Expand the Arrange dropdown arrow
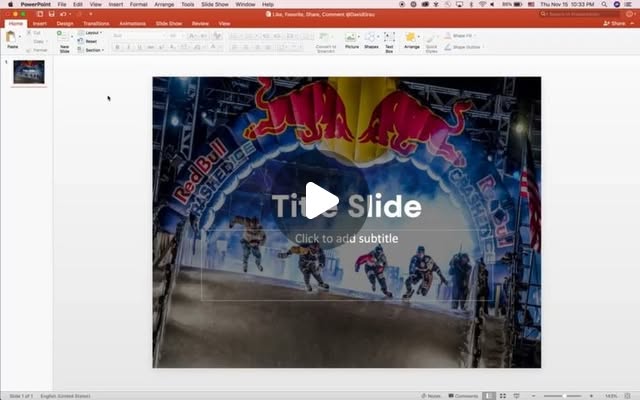640x400 pixels. 418,37
